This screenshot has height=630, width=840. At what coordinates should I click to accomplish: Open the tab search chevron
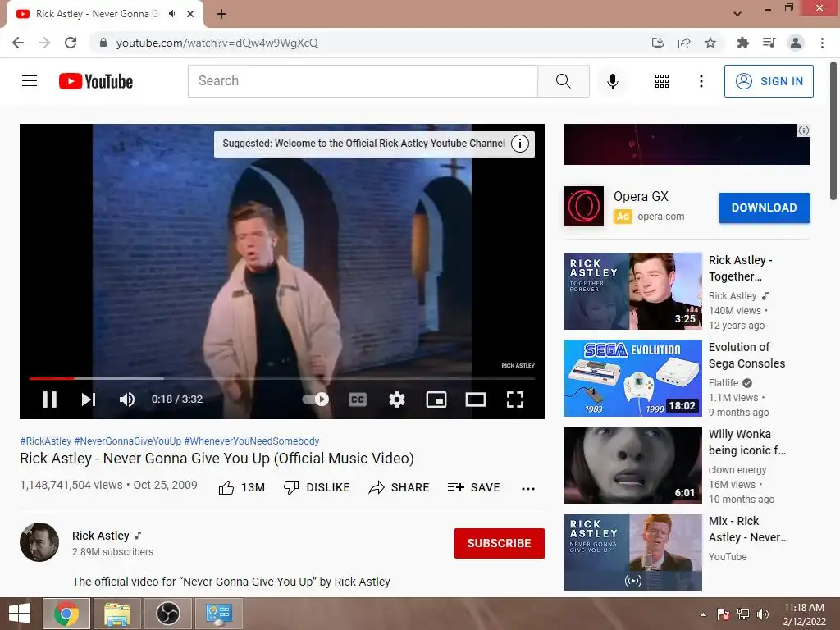(x=737, y=14)
